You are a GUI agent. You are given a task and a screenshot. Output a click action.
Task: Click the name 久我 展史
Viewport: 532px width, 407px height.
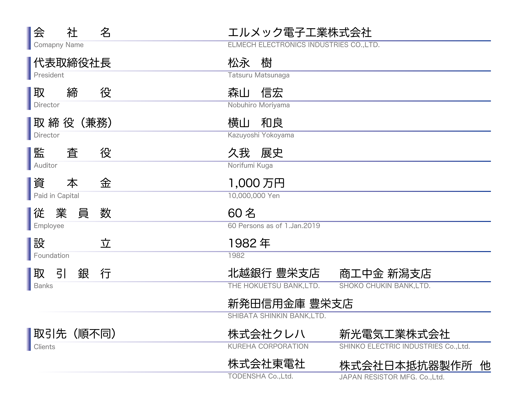[256, 153]
